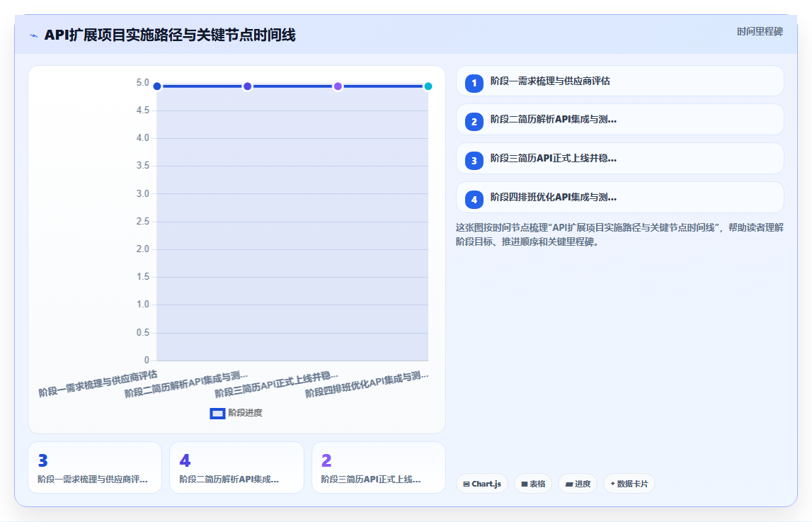The width and height of the screenshot is (812, 522).
Task: Click the 2.5 y-axis tick label
Action: (142, 222)
